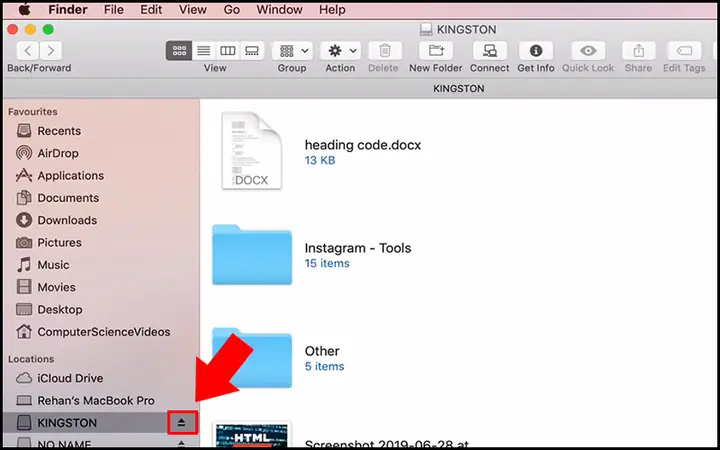Click the KINGSTON path bar label
This screenshot has height=450, width=720.
click(459, 89)
